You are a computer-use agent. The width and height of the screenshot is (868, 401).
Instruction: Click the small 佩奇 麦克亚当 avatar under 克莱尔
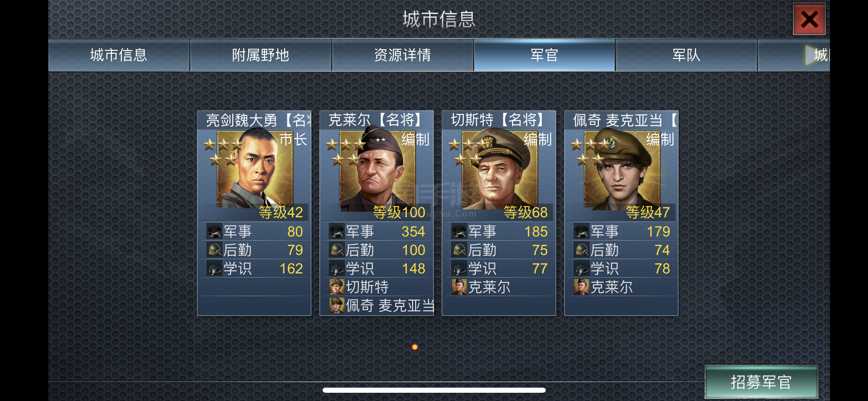click(x=337, y=305)
